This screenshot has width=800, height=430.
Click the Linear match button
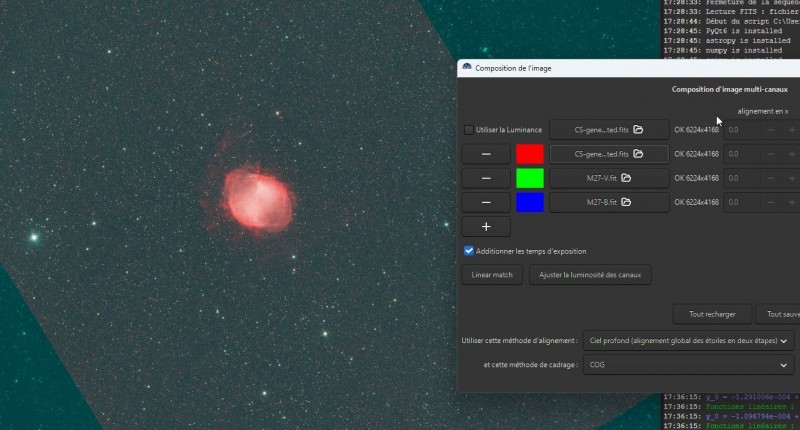click(492, 275)
